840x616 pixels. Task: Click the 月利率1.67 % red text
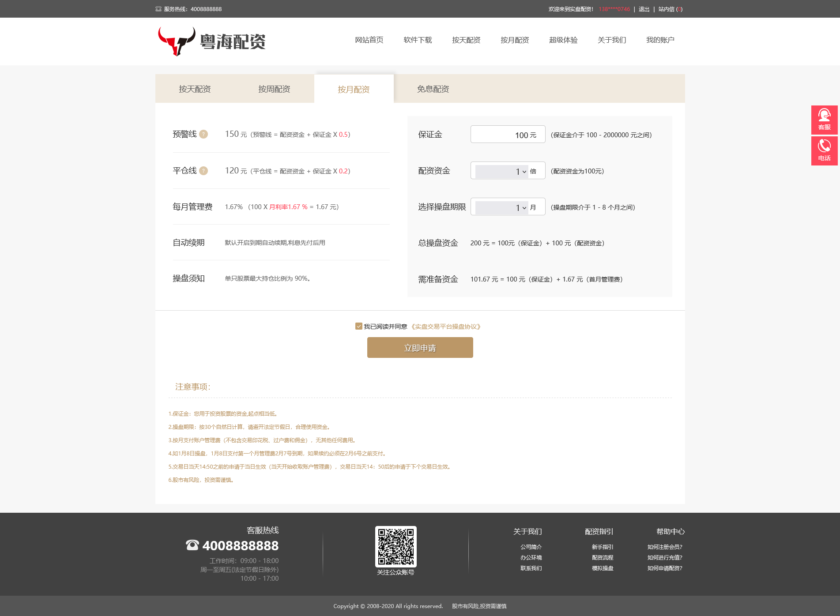pyautogui.click(x=288, y=207)
